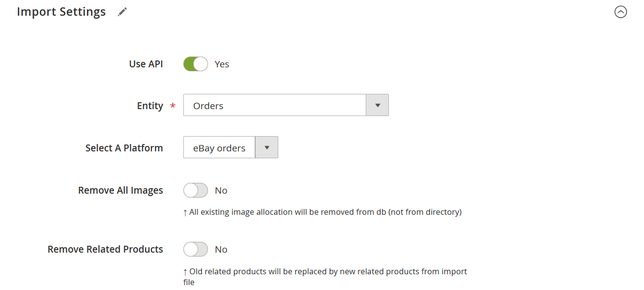
Task: Click the Yes label next to Use API
Action: pyautogui.click(x=222, y=64)
